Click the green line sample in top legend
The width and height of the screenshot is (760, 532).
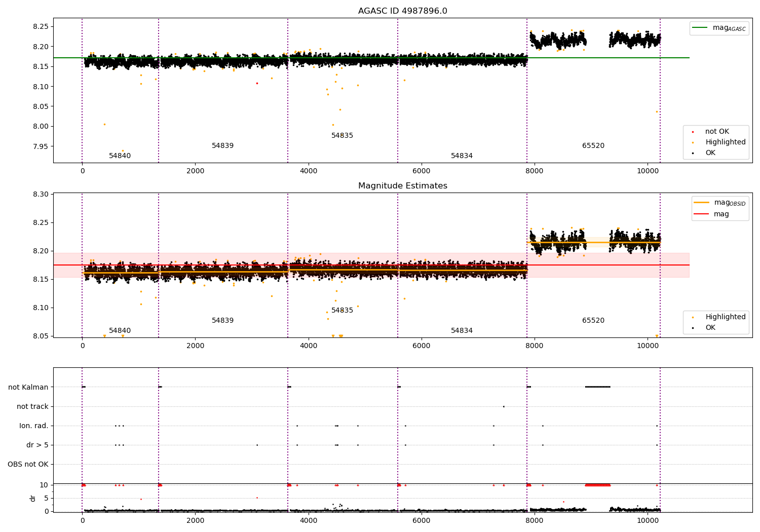click(x=700, y=28)
